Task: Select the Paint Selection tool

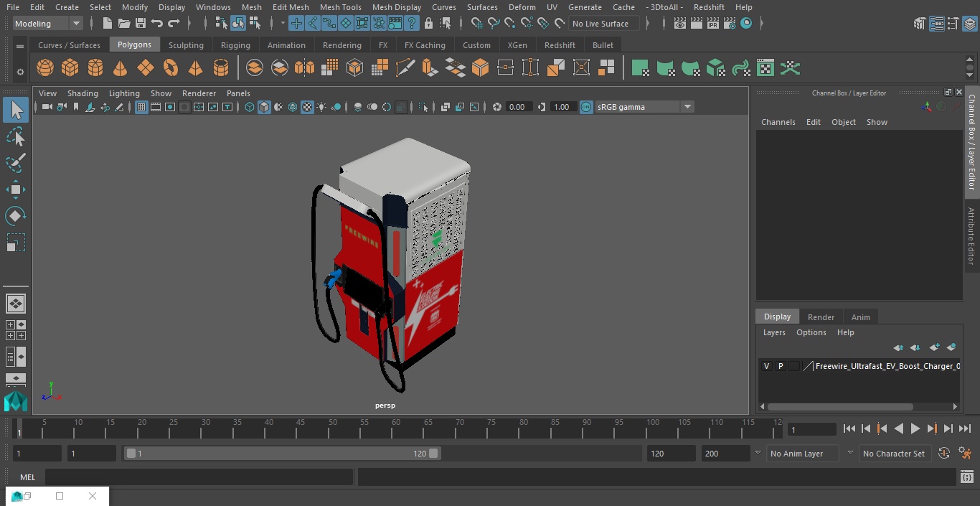Action: click(x=16, y=163)
